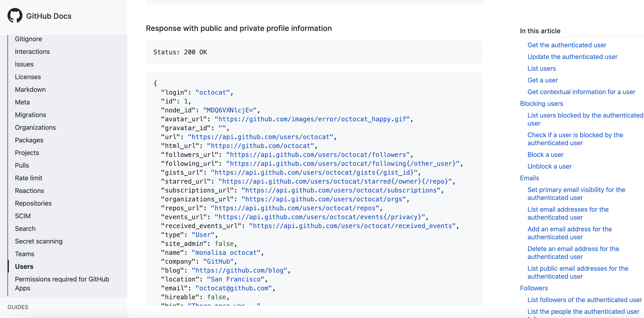Click the 'In this article' heading

pyautogui.click(x=540, y=31)
